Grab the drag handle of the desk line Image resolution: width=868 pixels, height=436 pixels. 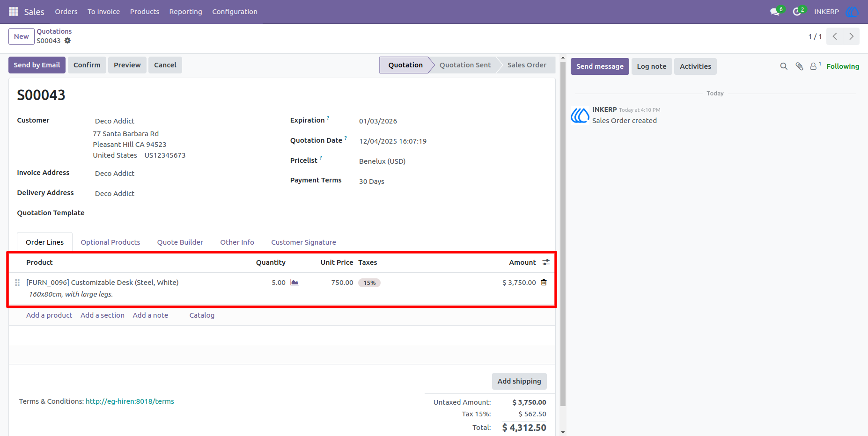tap(17, 283)
